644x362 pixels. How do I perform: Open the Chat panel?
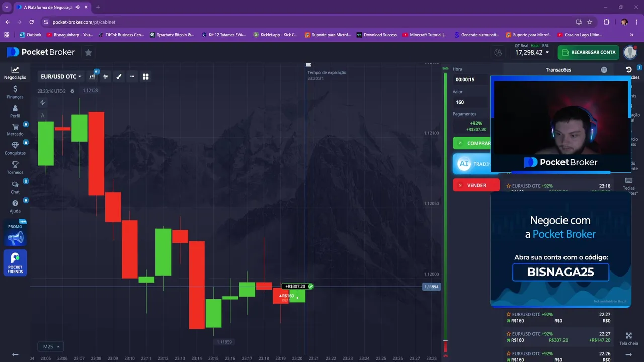[15, 188]
